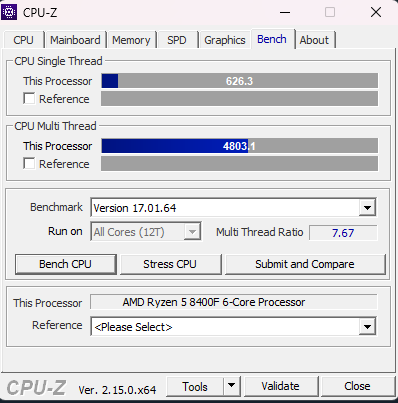Open the Memory tab

[x=131, y=40]
